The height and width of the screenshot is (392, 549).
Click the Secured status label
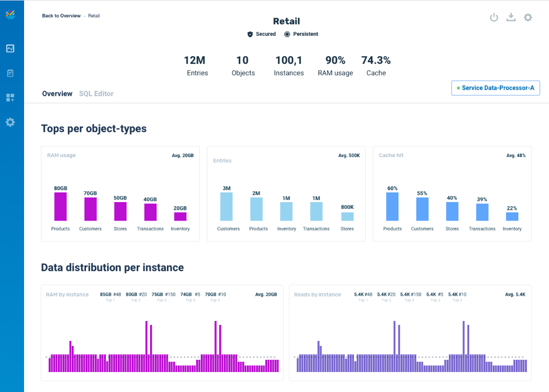266,34
